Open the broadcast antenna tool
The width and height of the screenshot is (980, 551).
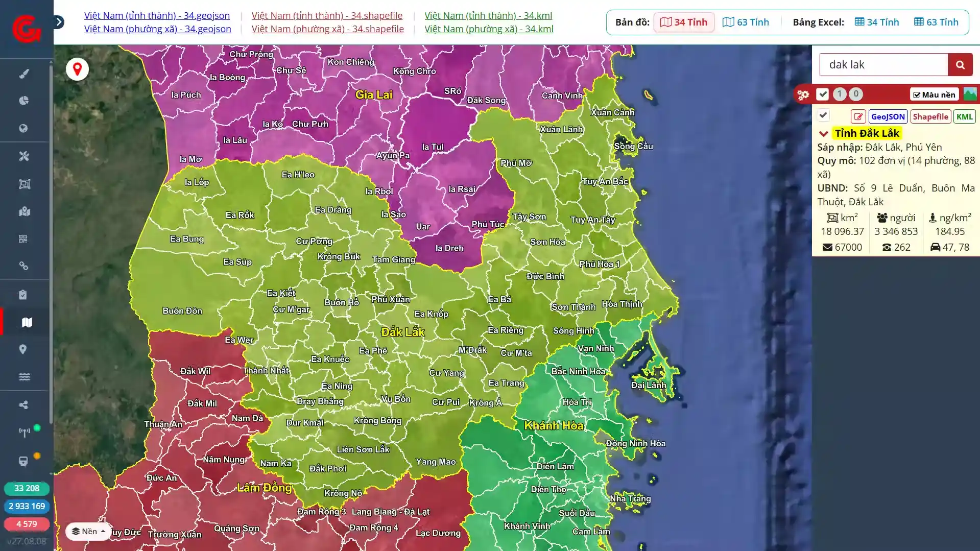(24, 433)
